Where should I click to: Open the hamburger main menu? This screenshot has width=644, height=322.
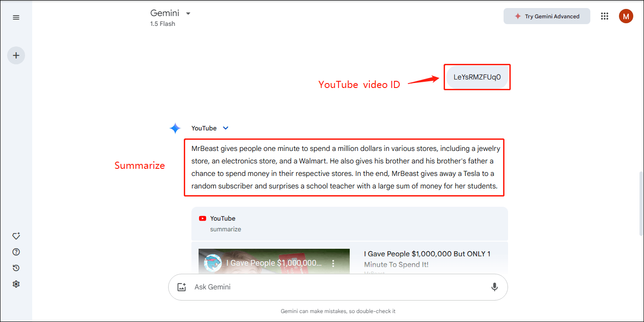click(16, 17)
